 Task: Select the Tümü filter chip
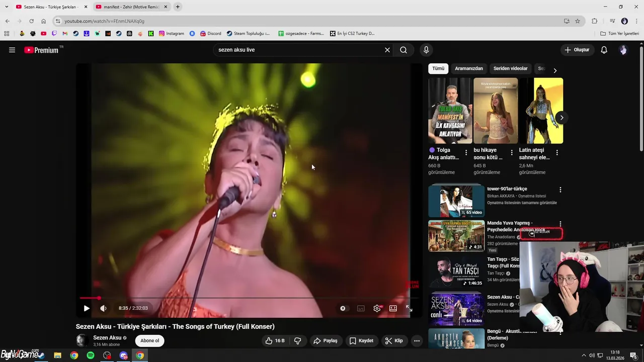coord(438,68)
